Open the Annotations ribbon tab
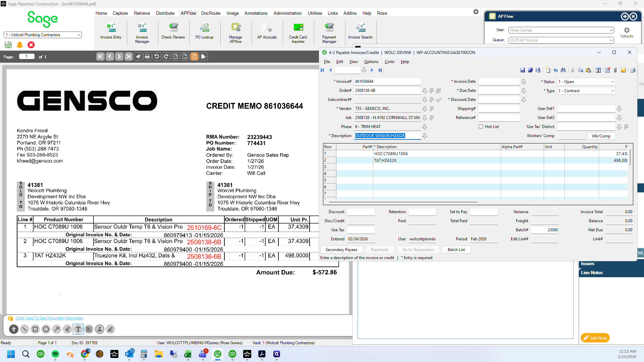Viewport: 644px width, 362px height. click(x=256, y=13)
